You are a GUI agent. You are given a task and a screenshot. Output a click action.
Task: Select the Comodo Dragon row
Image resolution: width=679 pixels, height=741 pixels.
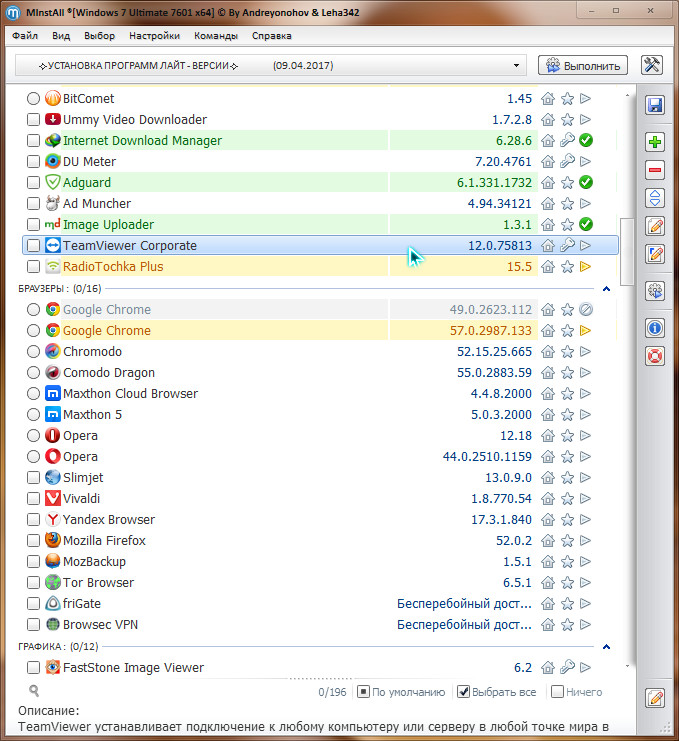coord(320,372)
